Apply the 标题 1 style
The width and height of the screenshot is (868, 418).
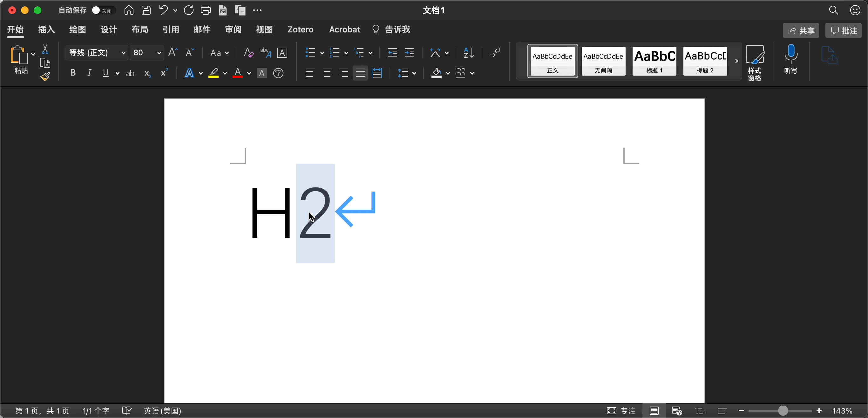point(654,61)
